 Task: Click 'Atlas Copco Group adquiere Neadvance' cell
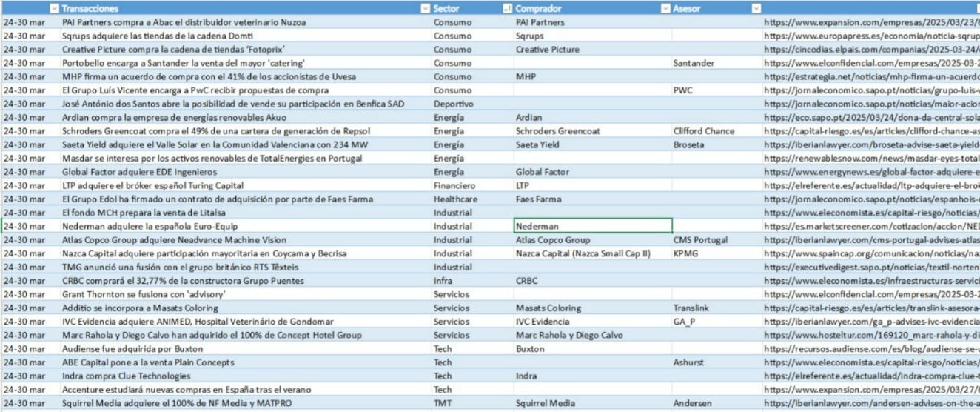(x=246, y=239)
